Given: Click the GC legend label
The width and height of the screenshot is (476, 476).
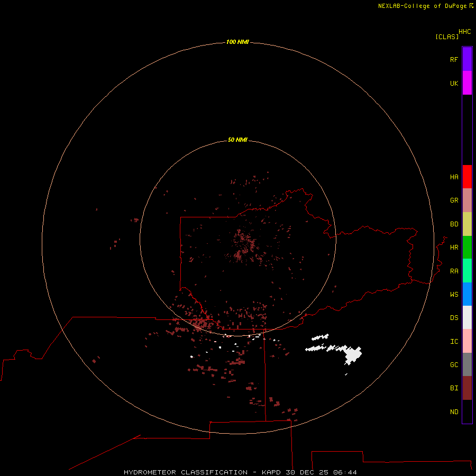Looking at the screenshot, I should pyautogui.click(x=454, y=364).
